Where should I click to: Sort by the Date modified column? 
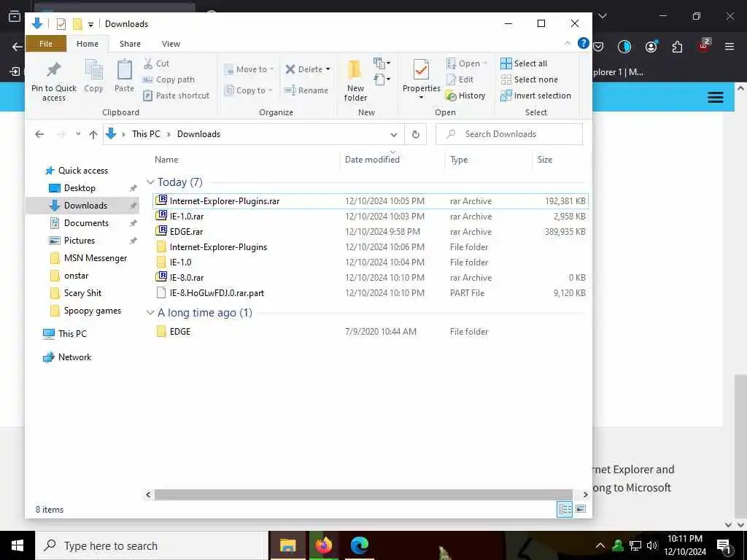(x=372, y=160)
